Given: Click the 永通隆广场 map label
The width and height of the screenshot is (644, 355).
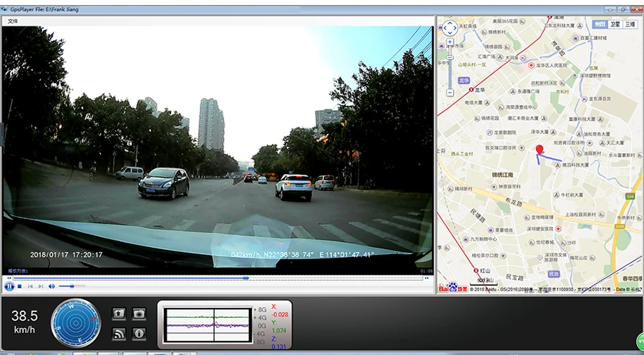Looking at the screenshot, I should point(528,92).
